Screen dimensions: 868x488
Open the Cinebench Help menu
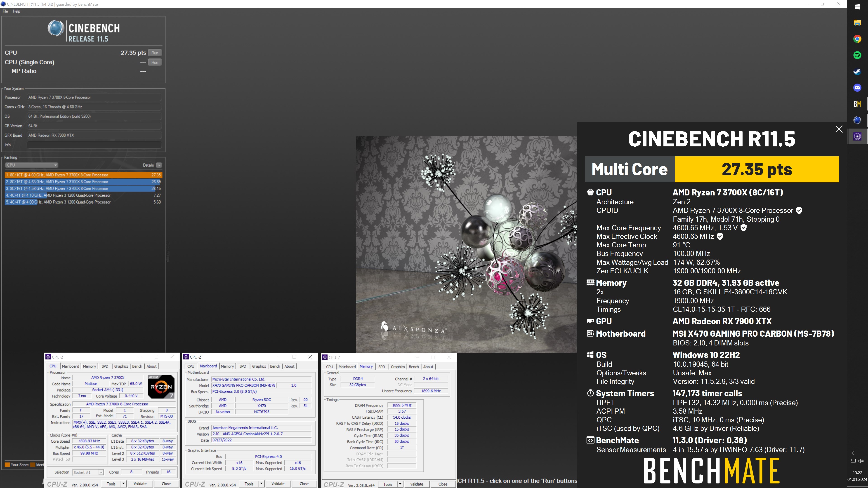point(17,11)
